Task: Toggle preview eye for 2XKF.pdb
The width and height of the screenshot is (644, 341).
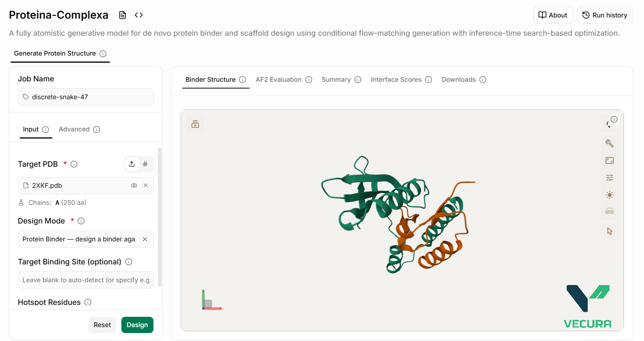Action: [x=134, y=185]
